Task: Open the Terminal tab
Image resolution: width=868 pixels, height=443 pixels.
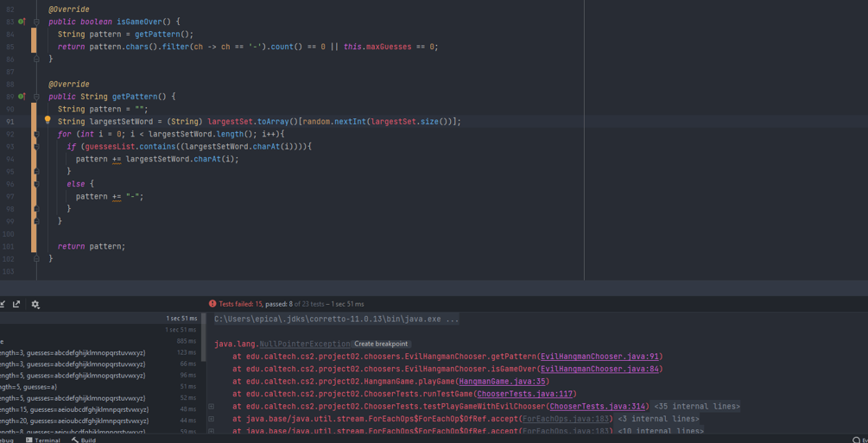Action: (47, 440)
